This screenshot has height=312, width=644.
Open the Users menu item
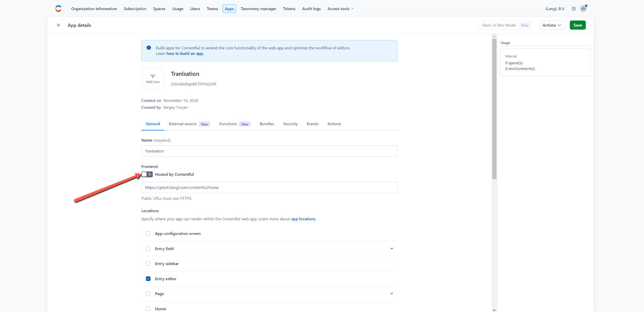point(195,9)
